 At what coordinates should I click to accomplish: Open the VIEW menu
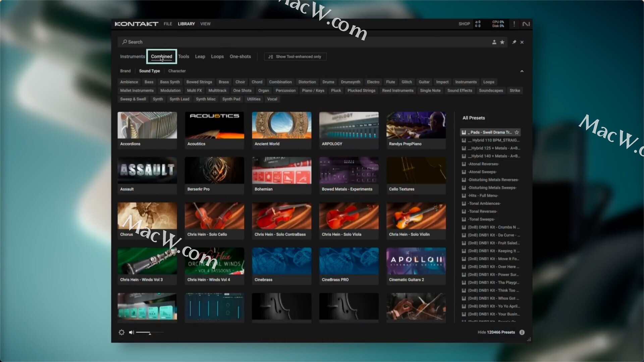coord(205,24)
